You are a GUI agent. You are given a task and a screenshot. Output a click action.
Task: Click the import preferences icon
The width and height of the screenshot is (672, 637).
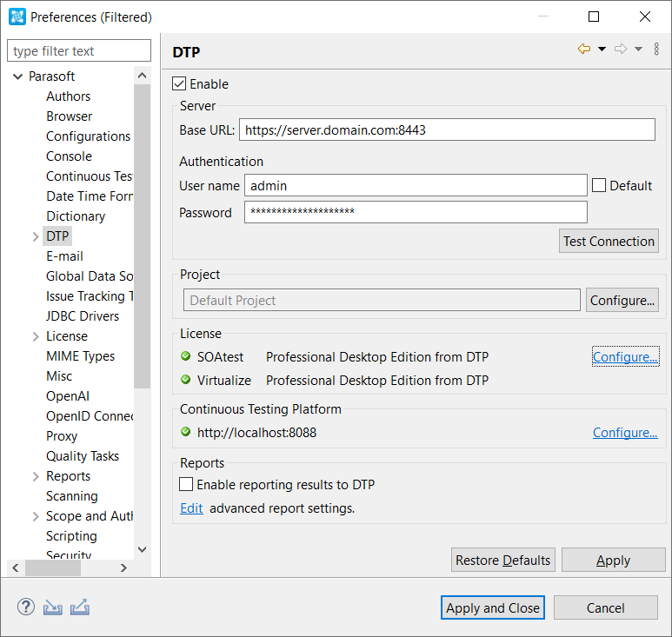coord(53,607)
